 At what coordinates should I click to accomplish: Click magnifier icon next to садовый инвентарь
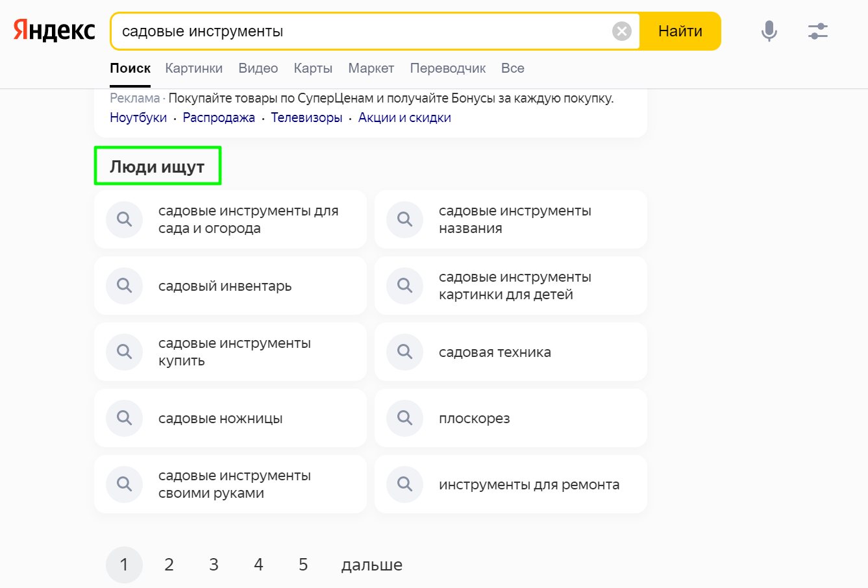click(125, 286)
